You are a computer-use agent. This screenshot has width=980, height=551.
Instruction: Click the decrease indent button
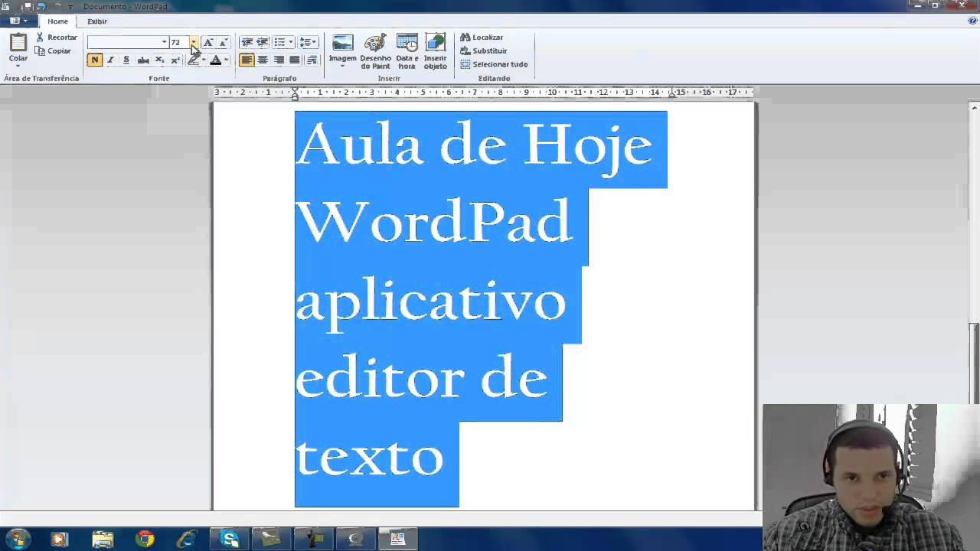[x=247, y=42]
